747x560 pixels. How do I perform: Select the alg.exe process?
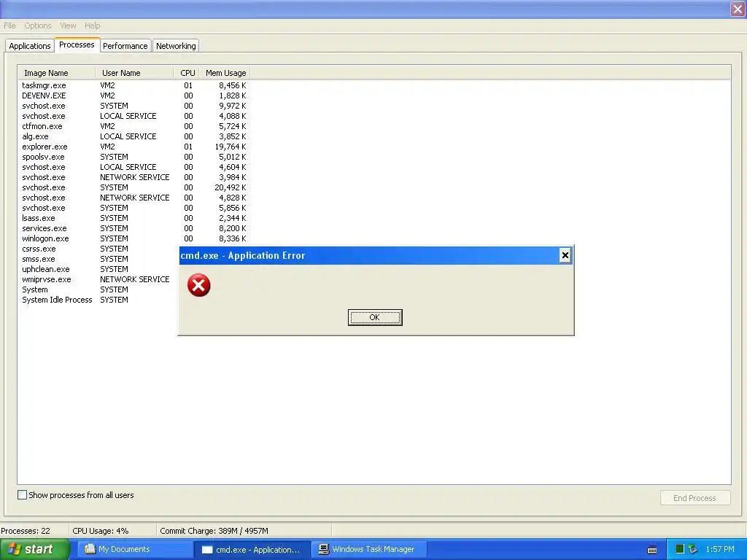pyautogui.click(x=134, y=136)
